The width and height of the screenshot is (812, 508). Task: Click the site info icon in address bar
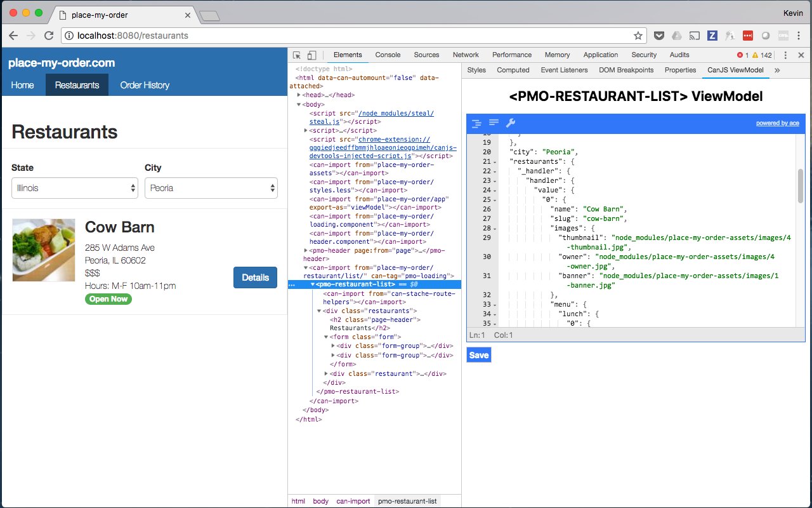[x=70, y=36]
